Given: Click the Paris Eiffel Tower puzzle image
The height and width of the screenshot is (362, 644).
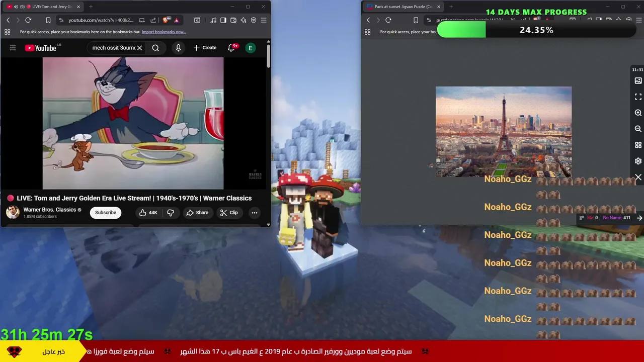Looking at the screenshot, I should (504, 132).
